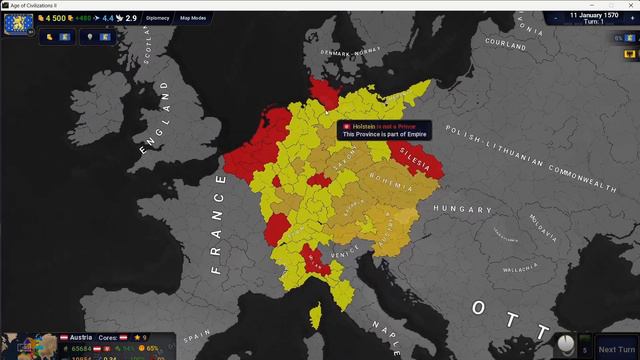Viewport: 640px width, 360px height.
Task: Click the Next Turn button
Action: (617, 349)
